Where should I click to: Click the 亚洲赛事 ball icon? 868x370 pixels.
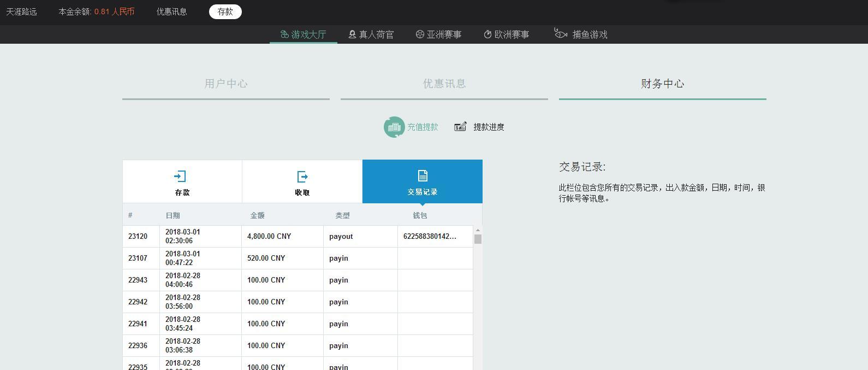420,34
